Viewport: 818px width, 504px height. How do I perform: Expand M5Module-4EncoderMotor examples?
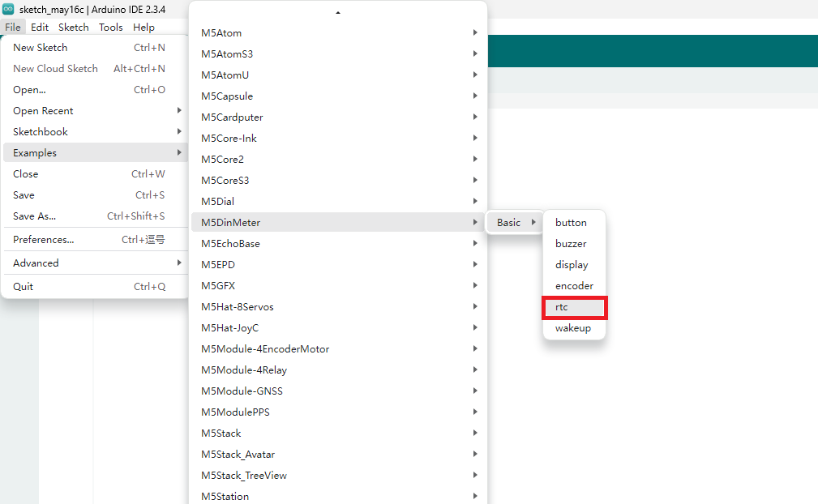point(338,348)
